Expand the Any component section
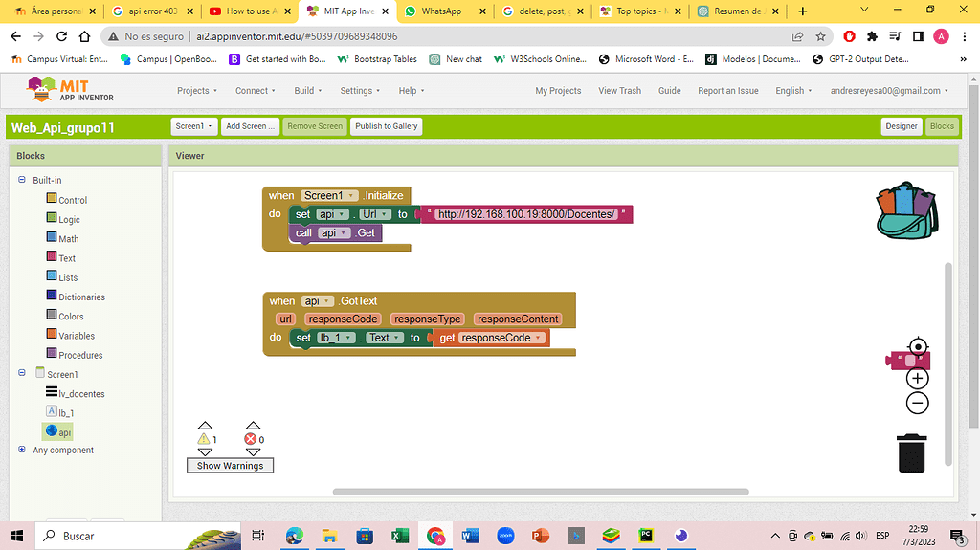The width and height of the screenshot is (980, 550). click(22, 450)
